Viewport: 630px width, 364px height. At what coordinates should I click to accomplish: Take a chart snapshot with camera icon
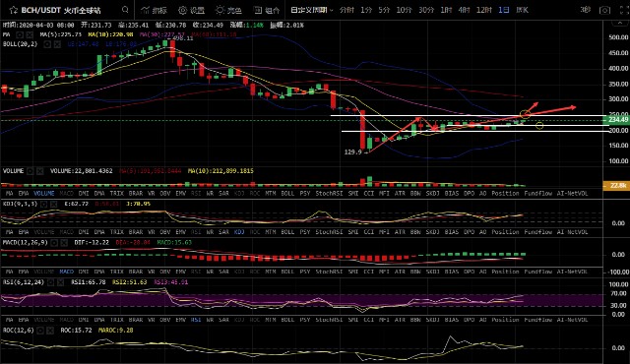tap(604, 10)
